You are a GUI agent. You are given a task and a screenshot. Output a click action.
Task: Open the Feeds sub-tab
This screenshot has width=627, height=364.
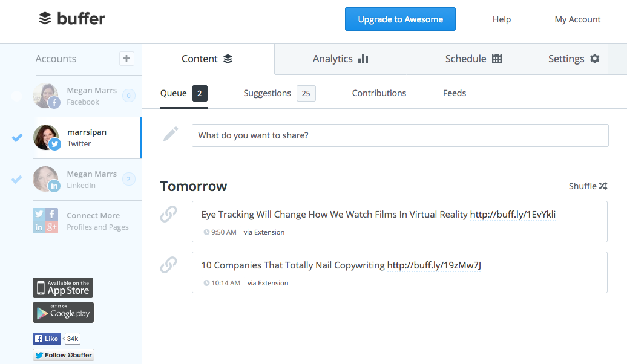(455, 93)
